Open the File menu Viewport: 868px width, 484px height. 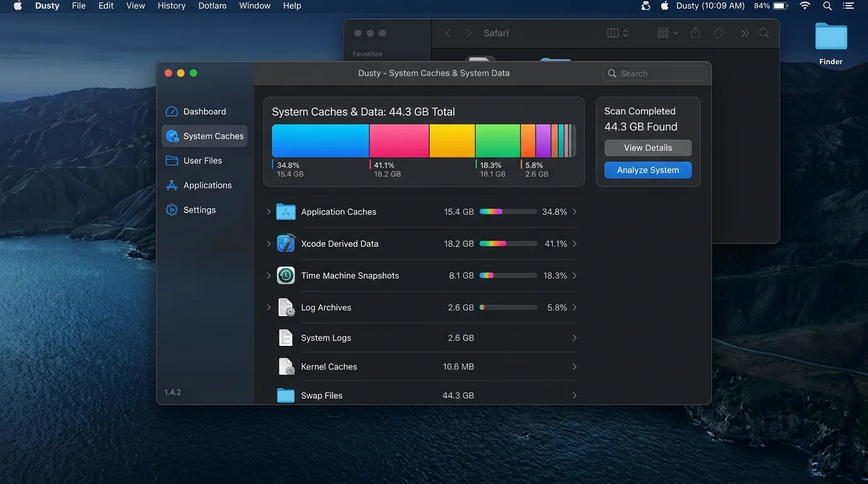(79, 6)
